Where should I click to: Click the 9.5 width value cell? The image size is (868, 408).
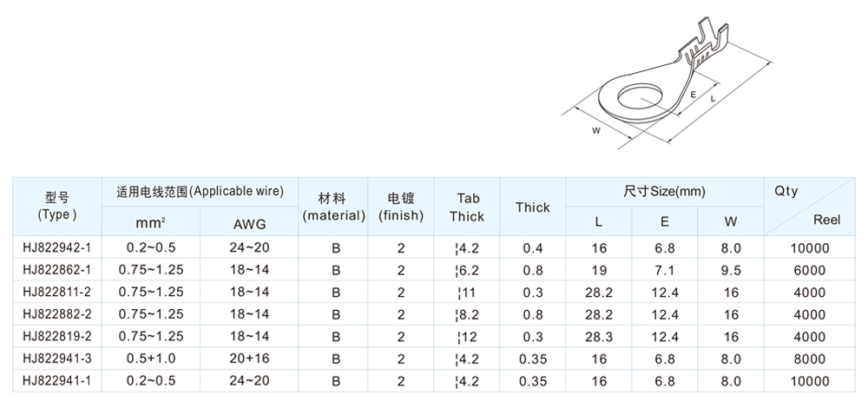(730, 270)
